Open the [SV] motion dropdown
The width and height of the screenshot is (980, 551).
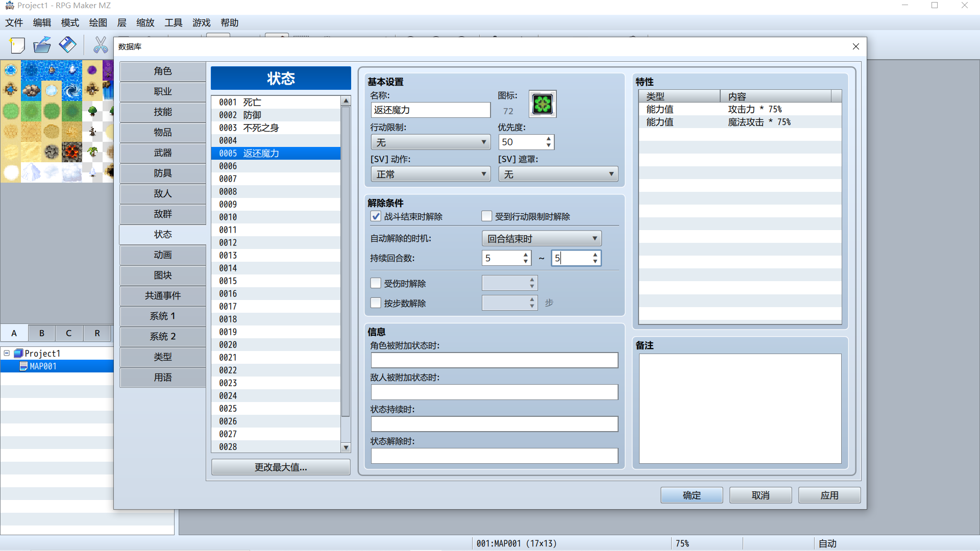(431, 174)
